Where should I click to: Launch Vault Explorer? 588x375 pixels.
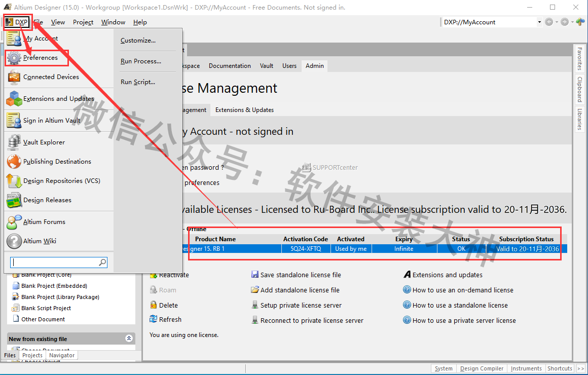click(x=44, y=142)
